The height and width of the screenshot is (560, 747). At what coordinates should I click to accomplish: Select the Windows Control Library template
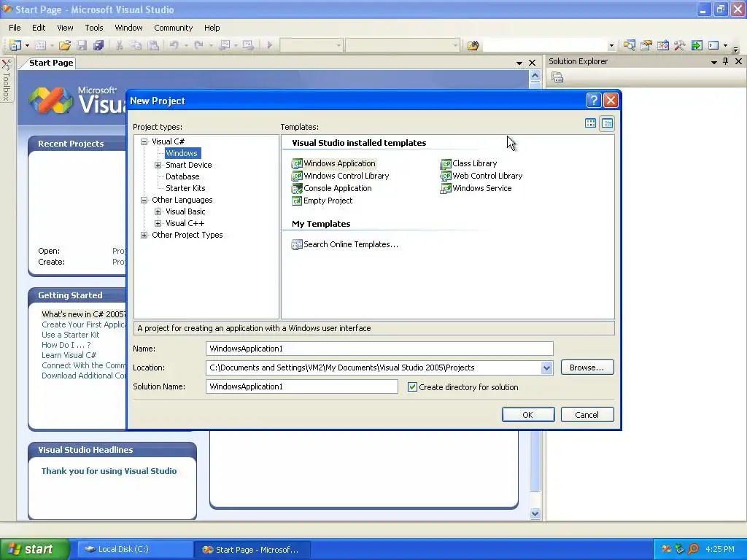pos(340,176)
